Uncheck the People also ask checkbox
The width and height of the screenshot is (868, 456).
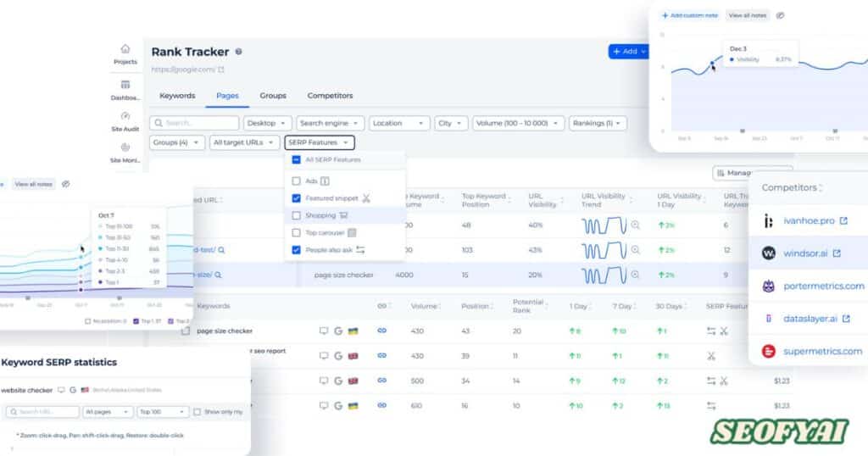point(296,250)
